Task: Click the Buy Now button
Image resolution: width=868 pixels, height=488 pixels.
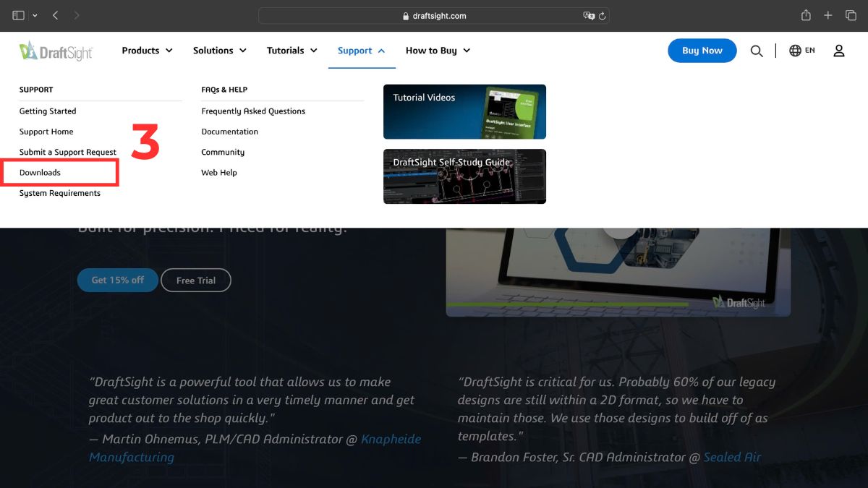Action: point(702,51)
